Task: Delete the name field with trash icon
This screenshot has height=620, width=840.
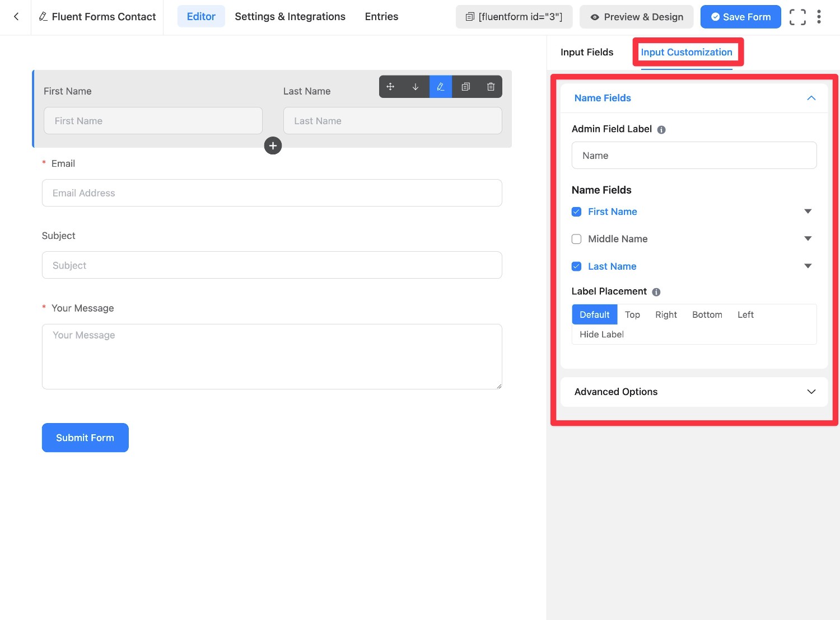Action: [x=491, y=87]
